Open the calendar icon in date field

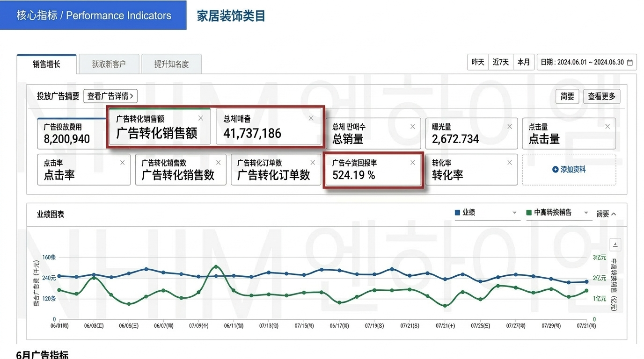[x=630, y=62]
